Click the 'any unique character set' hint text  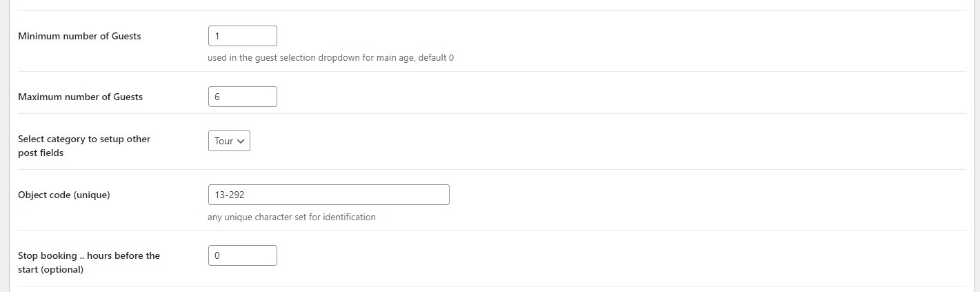click(292, 217)
